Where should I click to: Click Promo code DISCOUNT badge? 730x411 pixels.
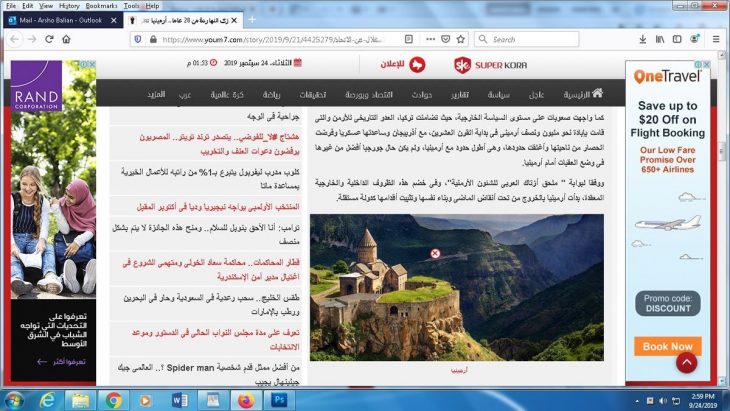pos(668,303)
